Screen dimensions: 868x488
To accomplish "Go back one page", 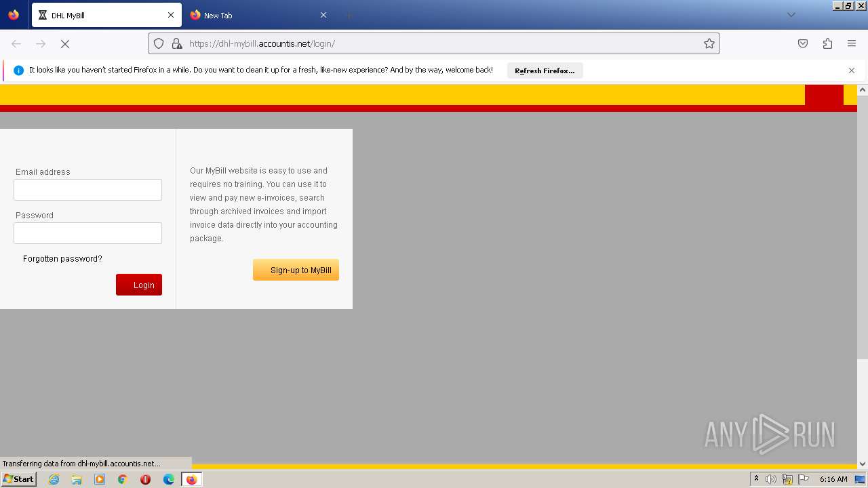I will pyautogui.click(x=16, y=43).
